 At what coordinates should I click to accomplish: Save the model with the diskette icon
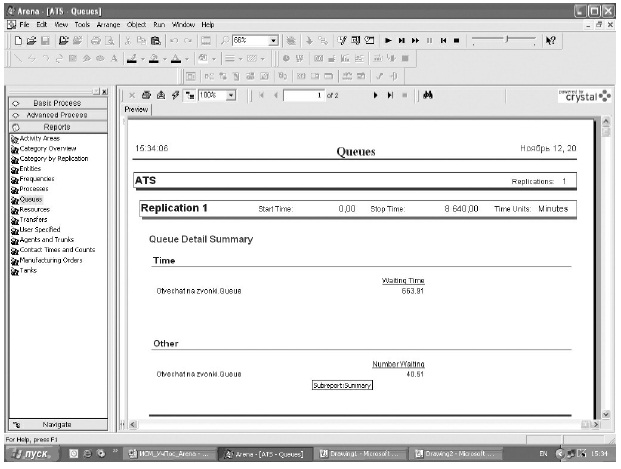tap(45, 40)
